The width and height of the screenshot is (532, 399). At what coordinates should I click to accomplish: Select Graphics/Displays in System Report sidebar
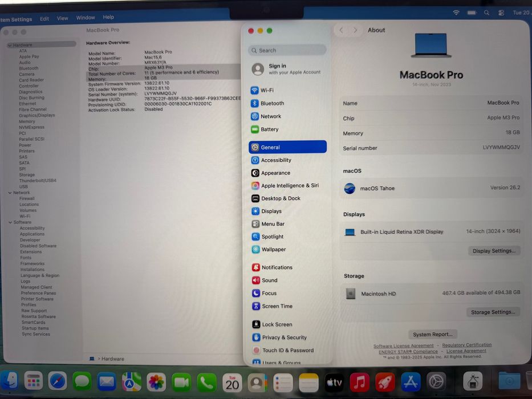[37, 115]
